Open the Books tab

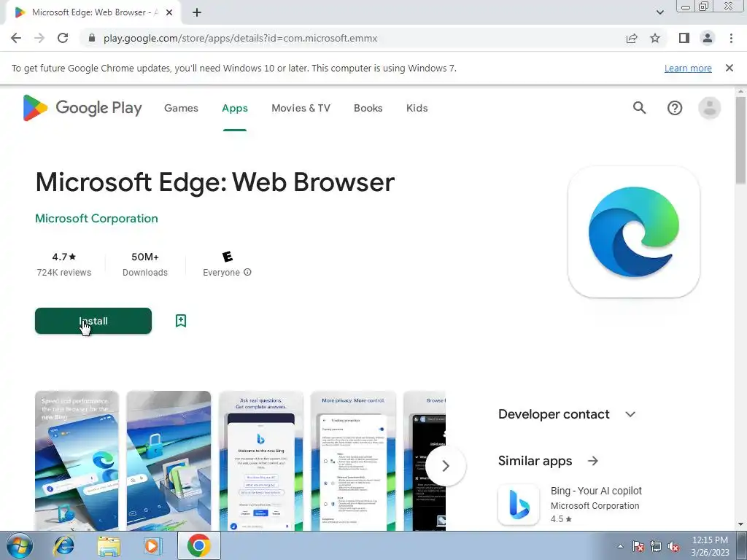coord(368,108)
